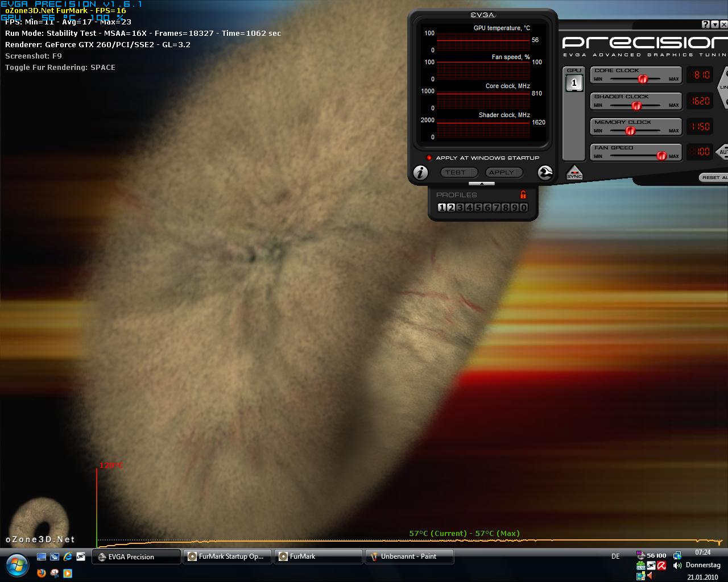Image resolution: width=728 pixels, height=582 pixels.
Task: Click the profile padlock icon
Action: 523,194
